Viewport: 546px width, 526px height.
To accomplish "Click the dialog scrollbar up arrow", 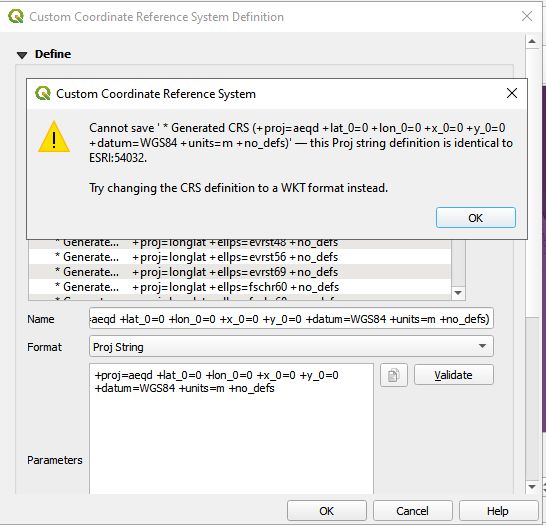I will pos(532,41).
